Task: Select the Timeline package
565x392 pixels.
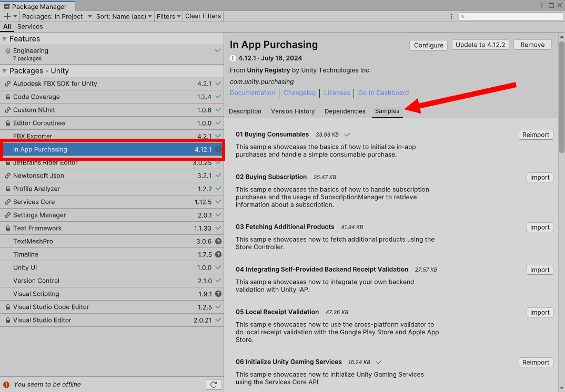Action: tap(112, 254)
